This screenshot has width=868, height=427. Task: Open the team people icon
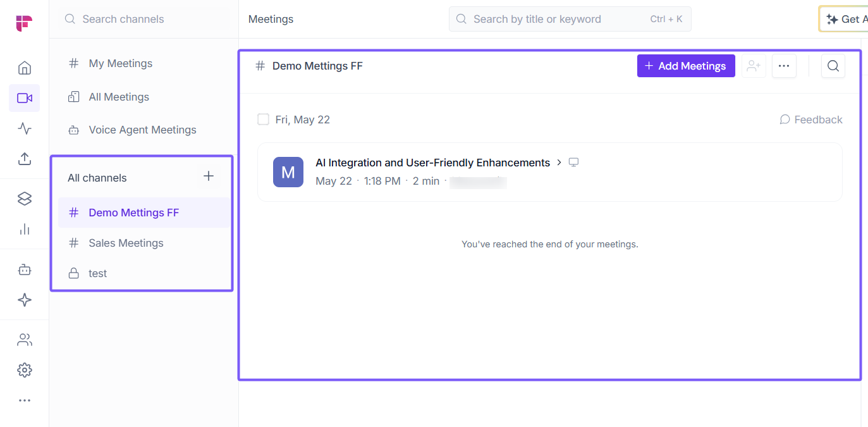point(25,340)
